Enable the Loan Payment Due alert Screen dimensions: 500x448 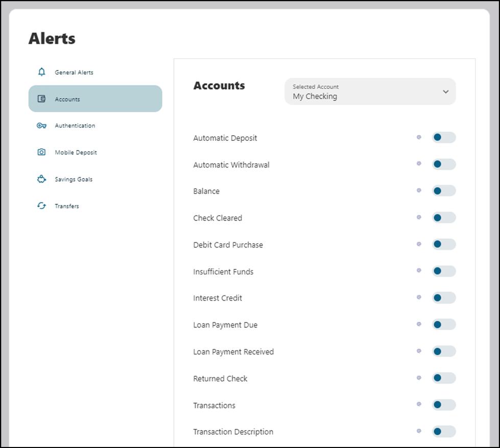[444, 325]
